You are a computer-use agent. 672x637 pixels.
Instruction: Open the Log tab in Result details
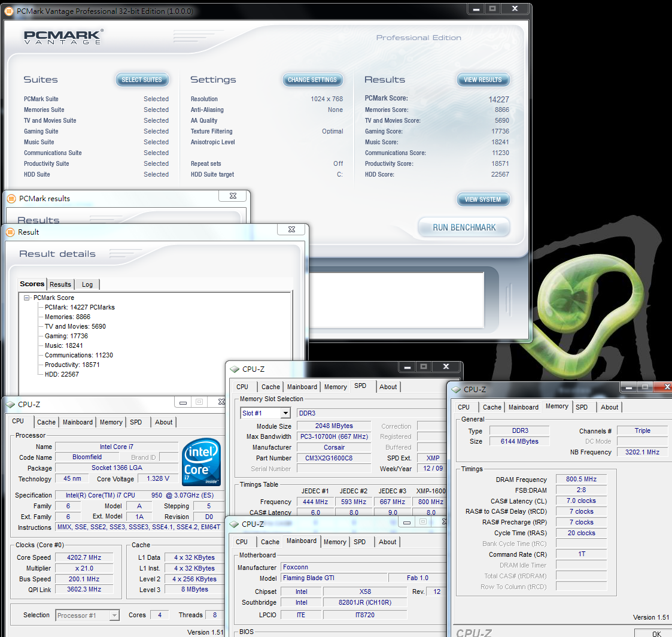(x=87, y=284)
